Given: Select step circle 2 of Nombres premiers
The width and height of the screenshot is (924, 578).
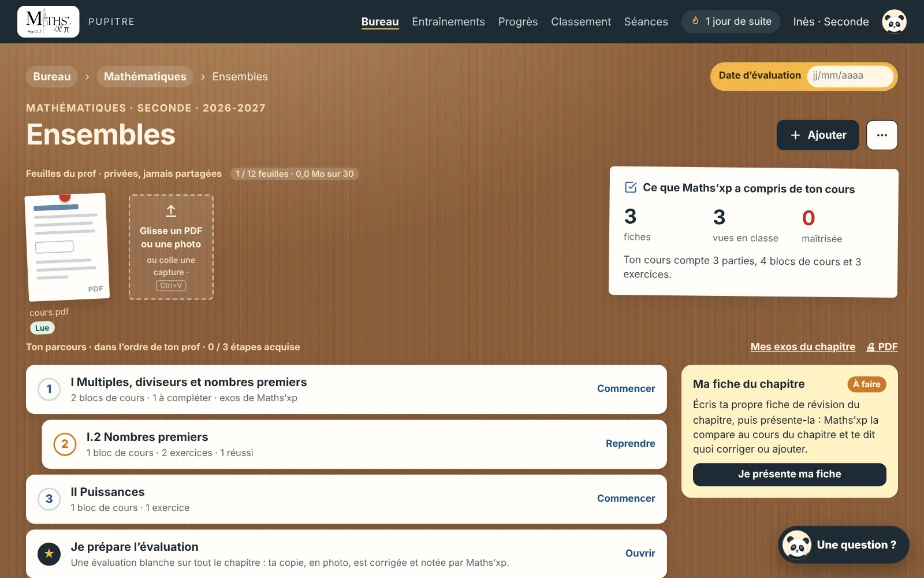Looking at the screenshot, I should tap(65, 444).
